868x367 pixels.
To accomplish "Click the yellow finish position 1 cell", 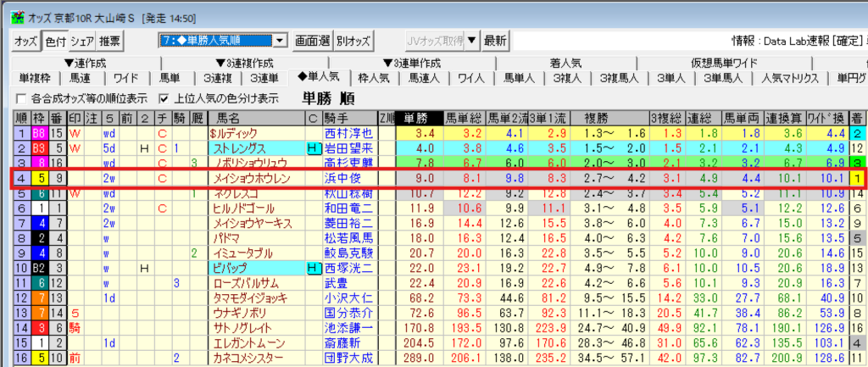I will [x=859, y=178].
